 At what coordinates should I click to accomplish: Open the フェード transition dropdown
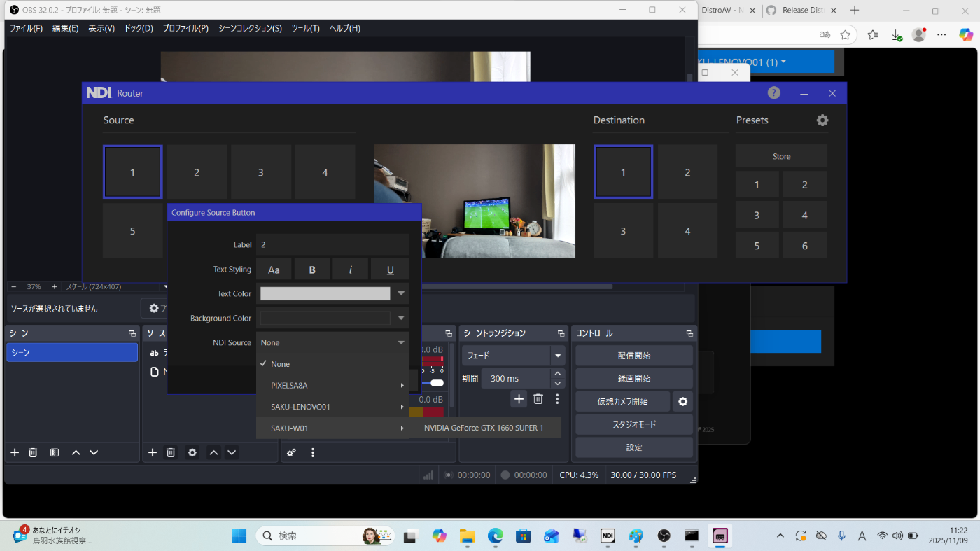pyautogui.click(x=513, y=356)
